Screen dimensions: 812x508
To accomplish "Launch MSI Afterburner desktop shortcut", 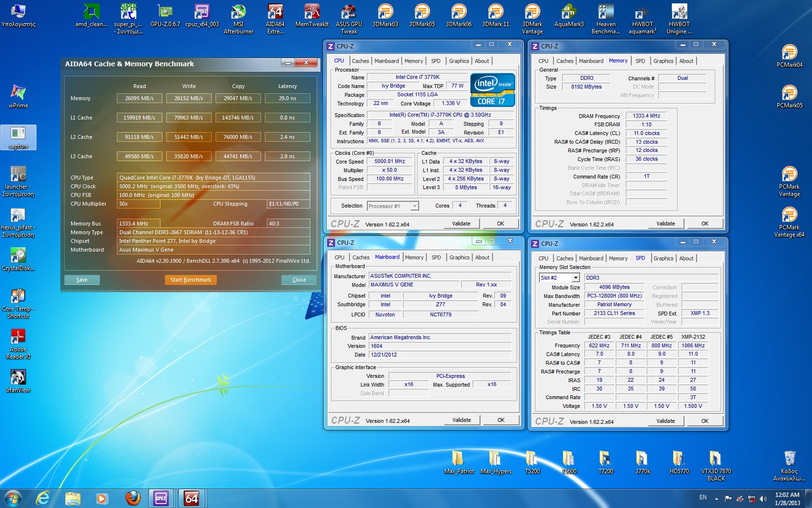I will coord(238,19).
